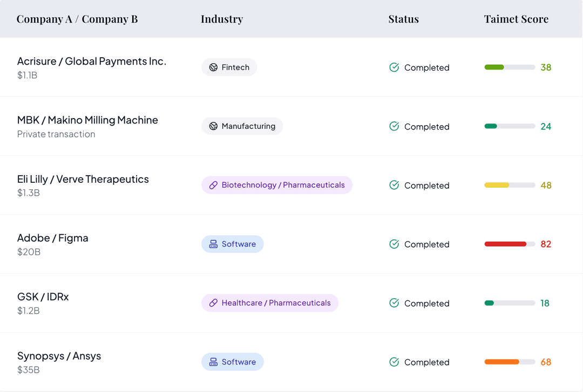Click the Taimet Score value 68

coord(546,362)
